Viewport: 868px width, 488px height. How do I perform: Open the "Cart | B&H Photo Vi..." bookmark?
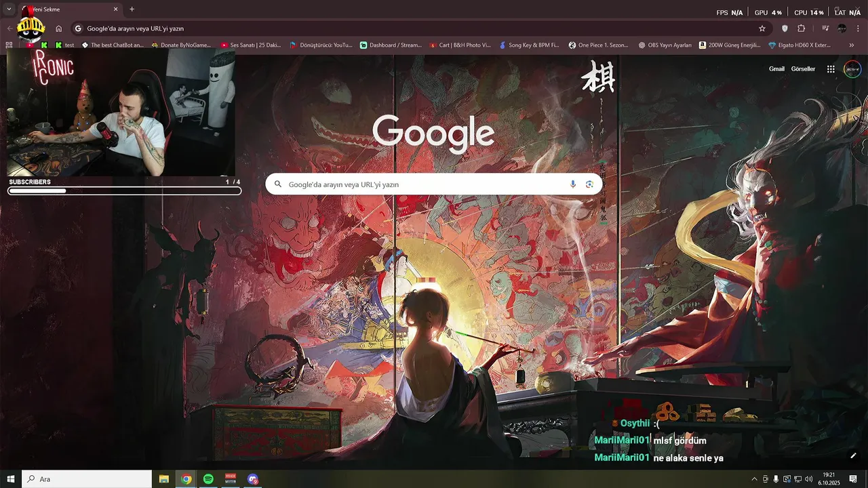(460, 45)
